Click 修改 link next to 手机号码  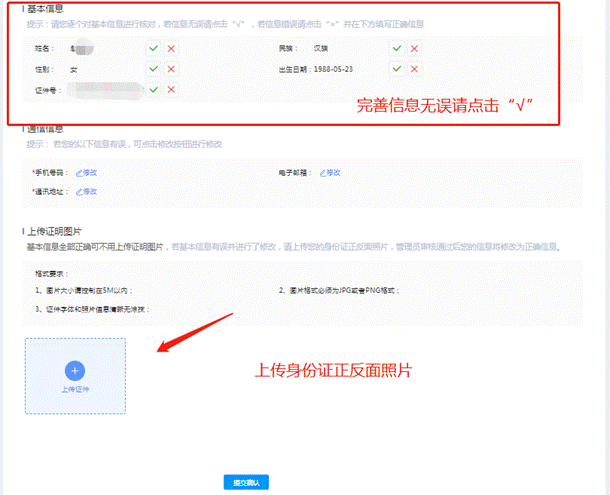coord(87,173)
